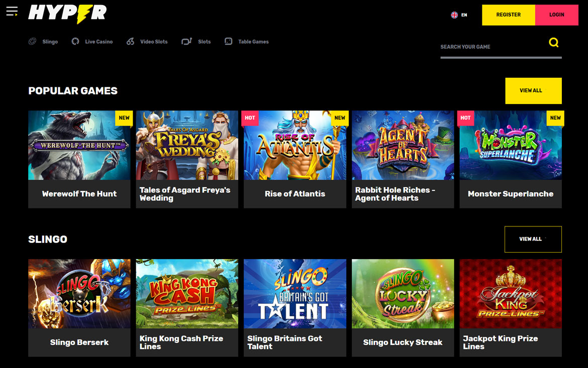Click the pink Login button
Image resolution: width=588 pixels, height=368 pixels.
(x=556, y=15)
